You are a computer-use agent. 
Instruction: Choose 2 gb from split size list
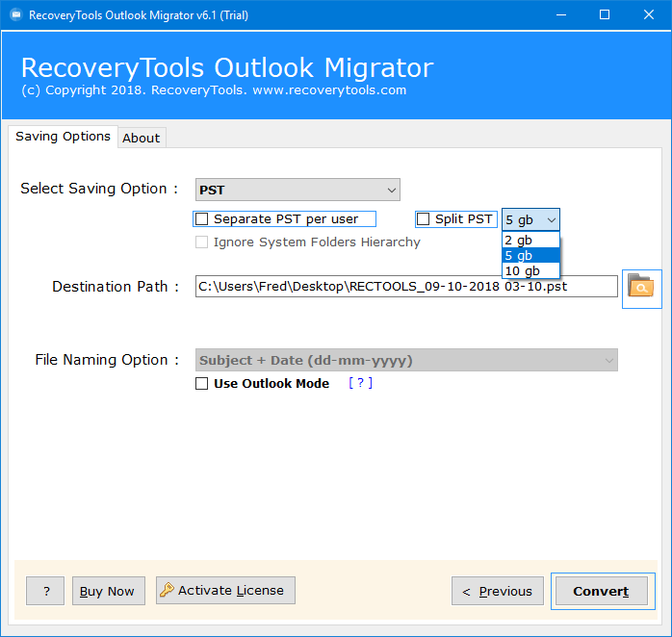click(530, 240)
